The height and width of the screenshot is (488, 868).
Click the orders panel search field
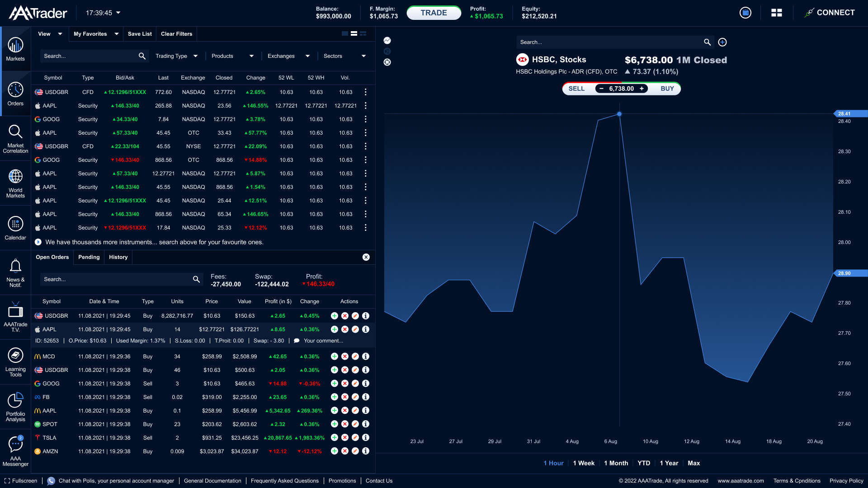121,279
